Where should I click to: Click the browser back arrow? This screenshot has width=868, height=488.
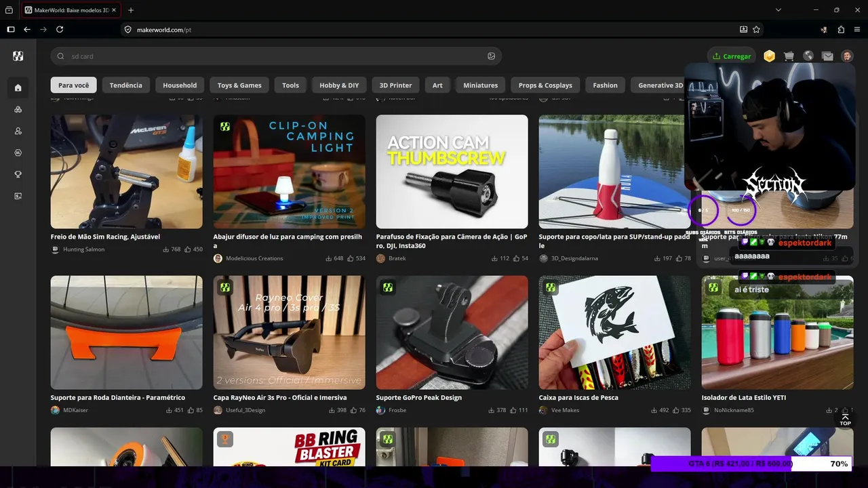click(x=27, y=29)
